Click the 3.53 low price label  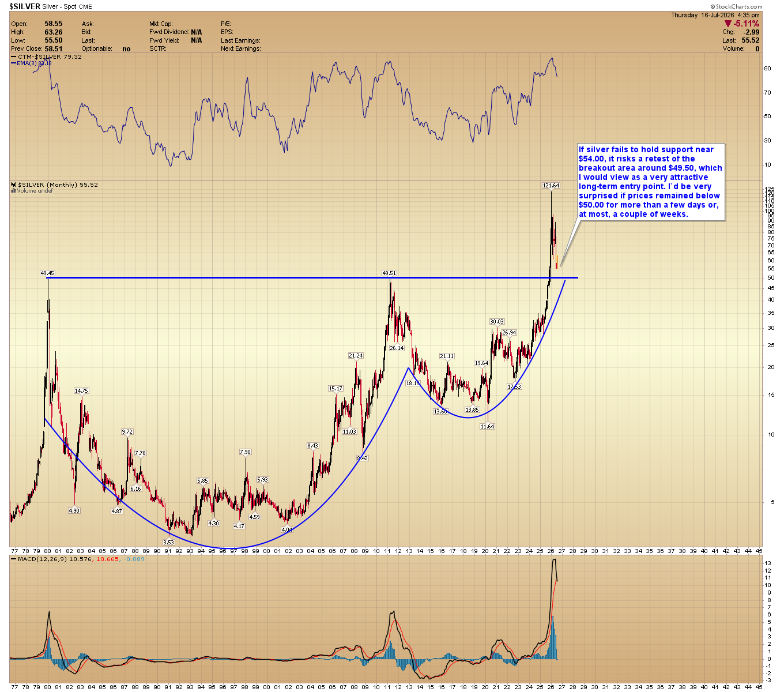[168, 543]
